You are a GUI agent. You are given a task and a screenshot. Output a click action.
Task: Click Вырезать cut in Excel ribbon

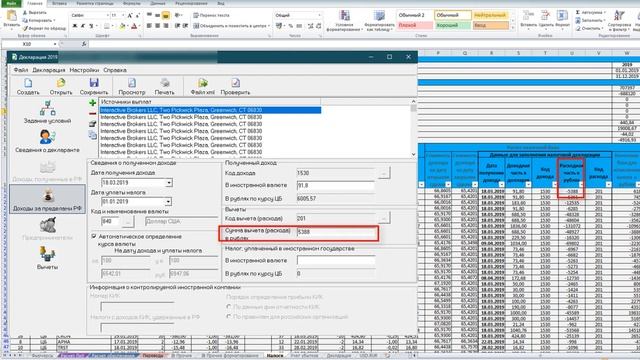pyautogui.click(x=34, y=13)
